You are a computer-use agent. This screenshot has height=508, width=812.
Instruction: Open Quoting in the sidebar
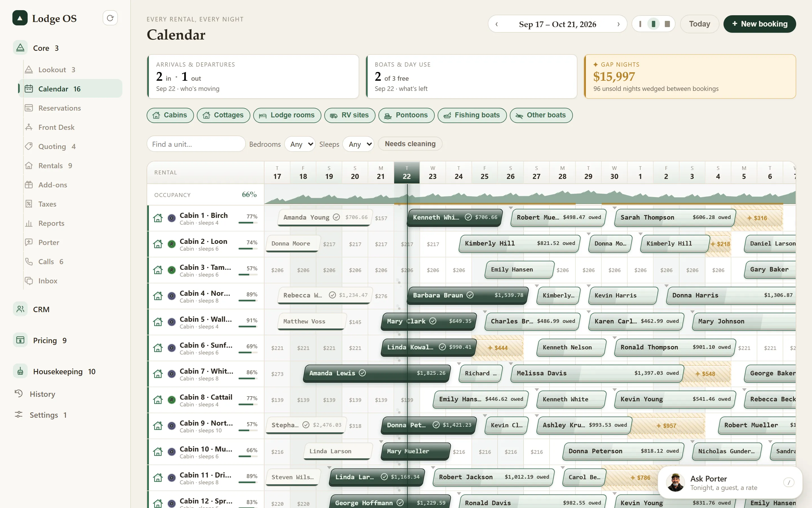(x=70, y=146)
